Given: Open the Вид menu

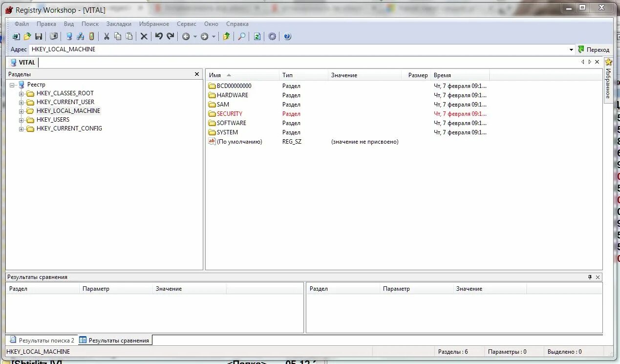Looking at the screenshot, I should pyautogui.click(x=69, y=24).
